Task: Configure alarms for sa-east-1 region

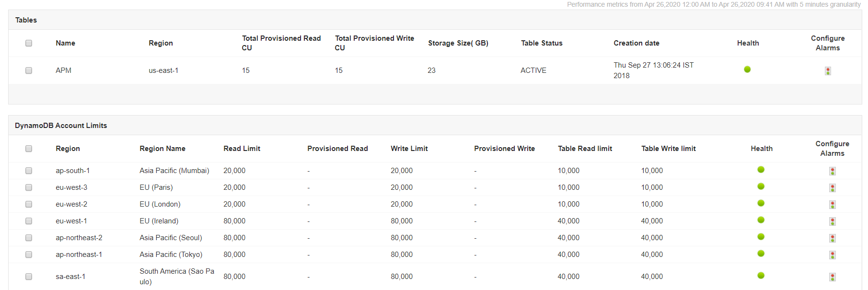Action: tap(832, 277)
